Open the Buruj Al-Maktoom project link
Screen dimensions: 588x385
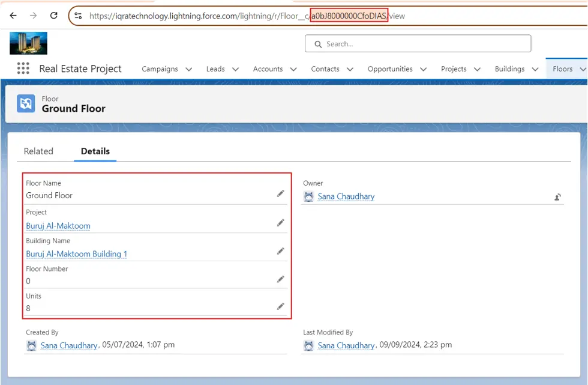[x=58, y=226]
